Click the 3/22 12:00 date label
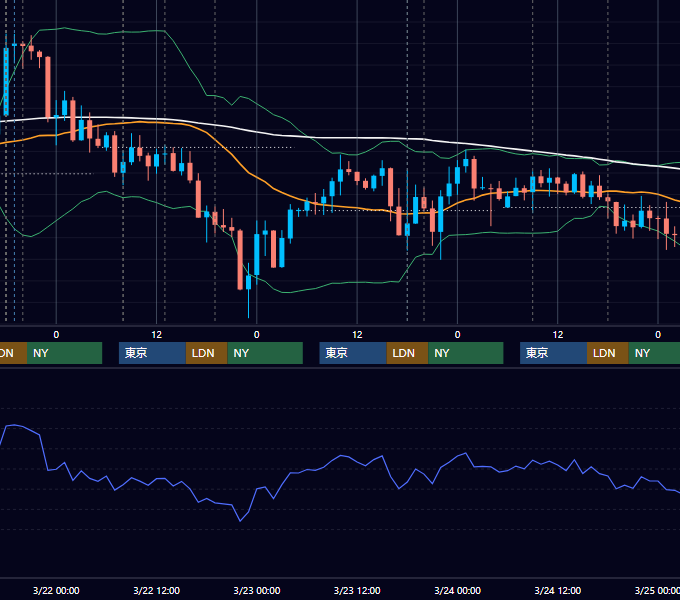The image size is (680, 600). tap(156, 590)
